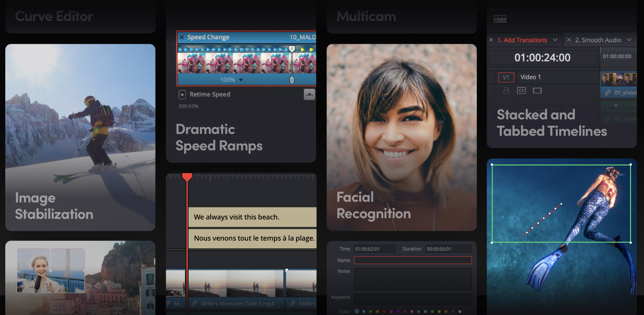This screenshot has width=644, height=315.
Task: Select the French subtitle caption clip
Action: [253, 238]
